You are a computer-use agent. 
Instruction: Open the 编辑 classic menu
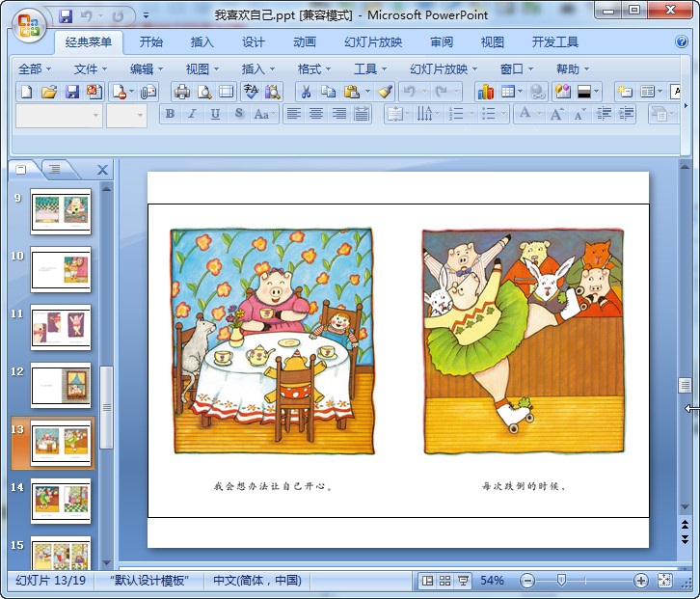tap(147, 69)
